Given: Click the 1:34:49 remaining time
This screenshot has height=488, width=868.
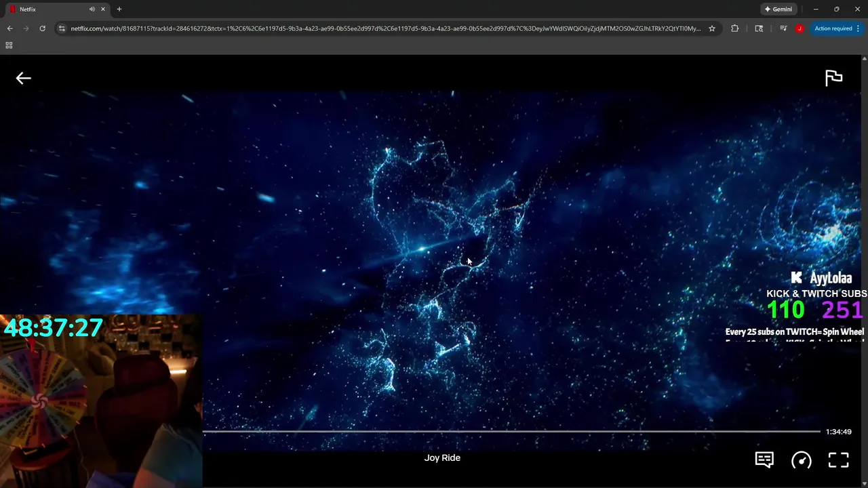Looking at the screenshot, I should click(x=838, y=432).
